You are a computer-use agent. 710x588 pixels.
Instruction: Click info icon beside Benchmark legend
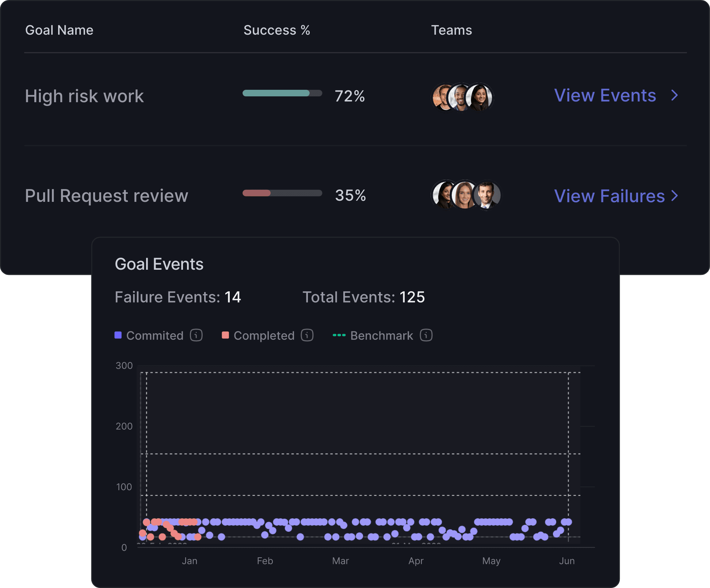point(426,335)
